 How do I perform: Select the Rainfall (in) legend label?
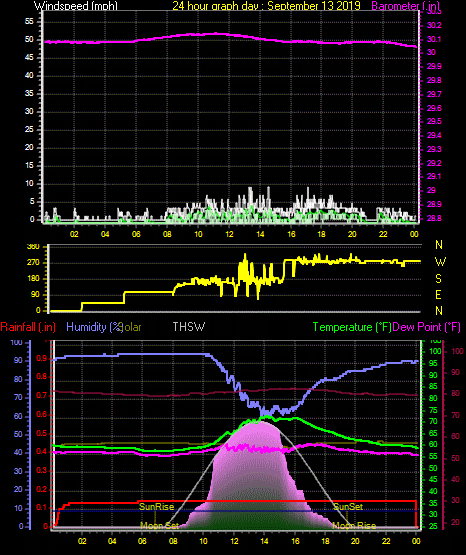28,327
